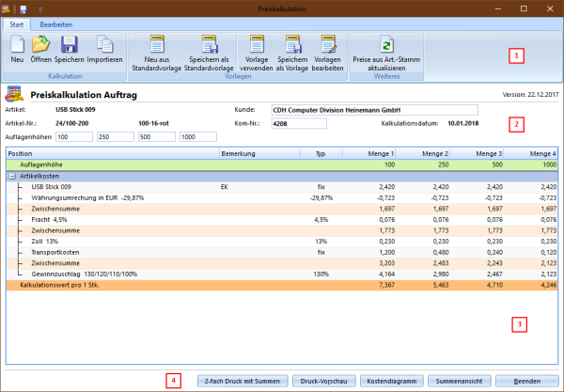Click the Beenden button
Viewport: 564px width, 392px height.
coord(527,382)
